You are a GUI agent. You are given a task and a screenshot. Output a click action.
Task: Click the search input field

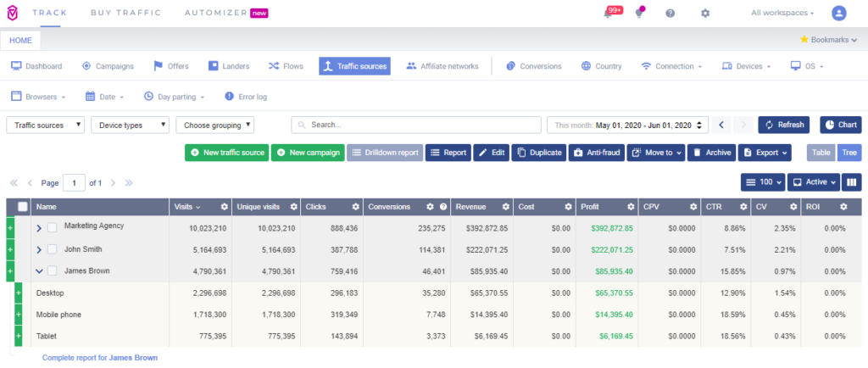click(x=415, y=125)
